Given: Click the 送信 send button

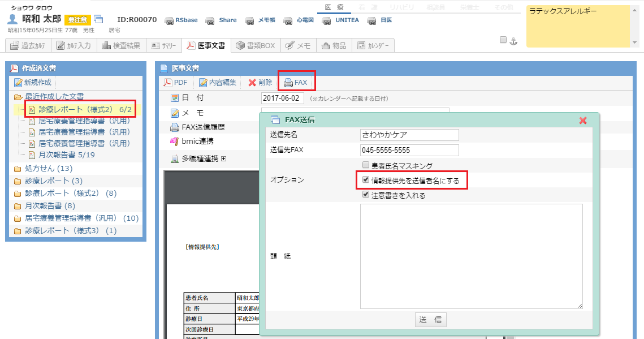Looking at the screenshot, I should point(430,320).
